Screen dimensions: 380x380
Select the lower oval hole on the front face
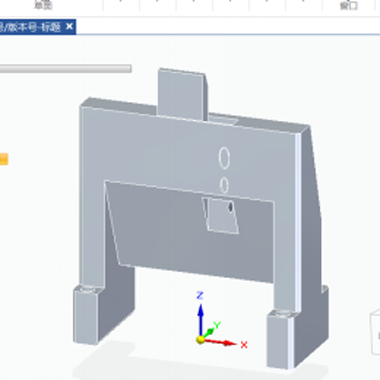click(224, 185)
